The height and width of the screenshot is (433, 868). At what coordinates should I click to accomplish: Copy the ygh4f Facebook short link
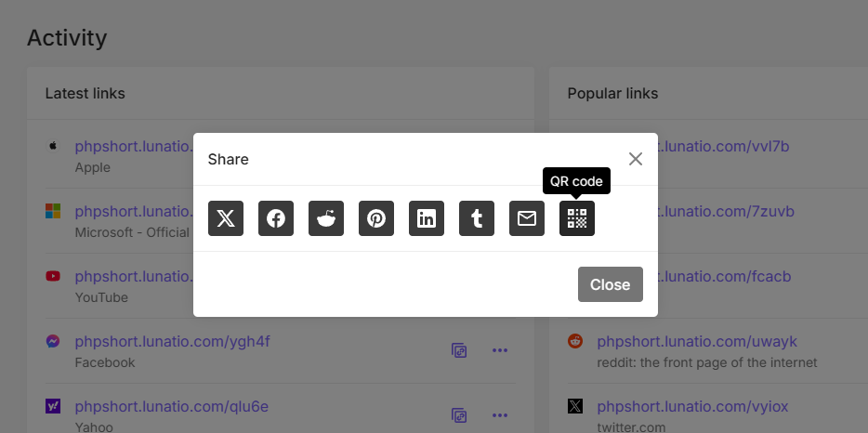click(x=459, y=350)
